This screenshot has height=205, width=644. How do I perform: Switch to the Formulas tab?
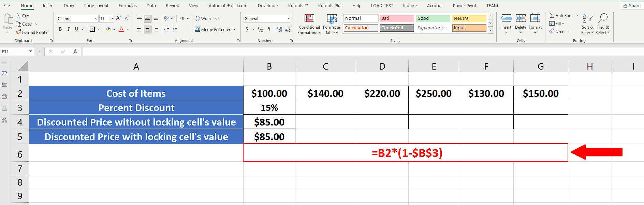point(128,5)
